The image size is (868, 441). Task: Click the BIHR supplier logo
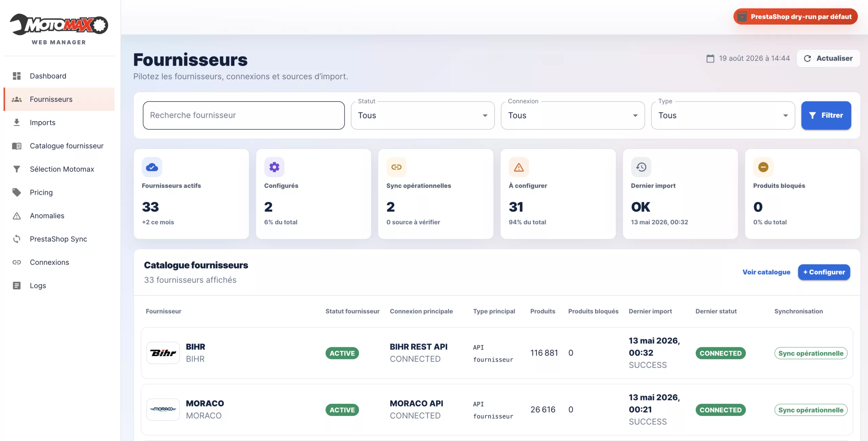coord(163,353)
